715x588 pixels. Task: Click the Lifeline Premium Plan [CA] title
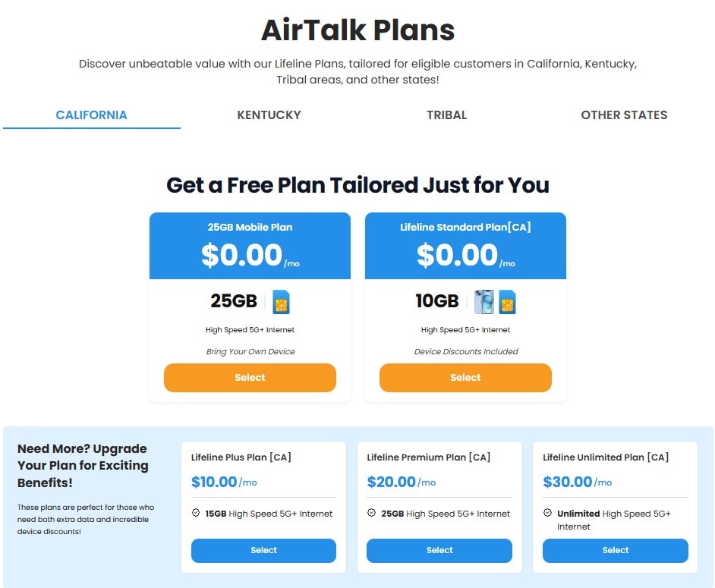pyautogui.click(x=429, y=458)
